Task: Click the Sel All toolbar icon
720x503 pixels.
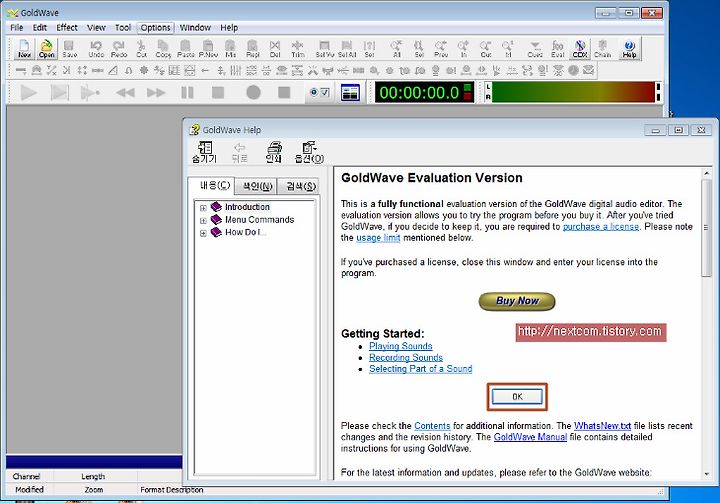Action: coord(347,48)
